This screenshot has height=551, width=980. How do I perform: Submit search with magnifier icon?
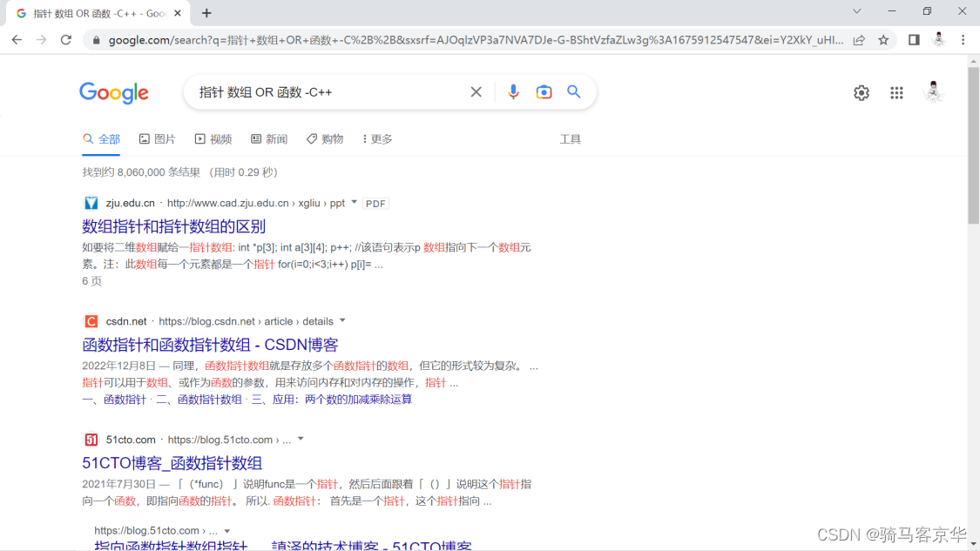coord(574,92)
